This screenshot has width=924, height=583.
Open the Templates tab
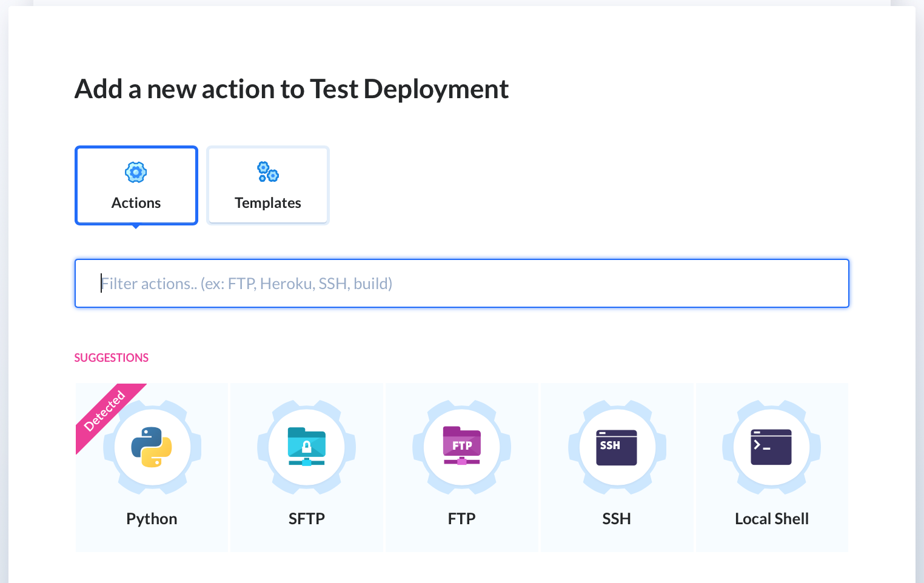[x=268, y=185]
